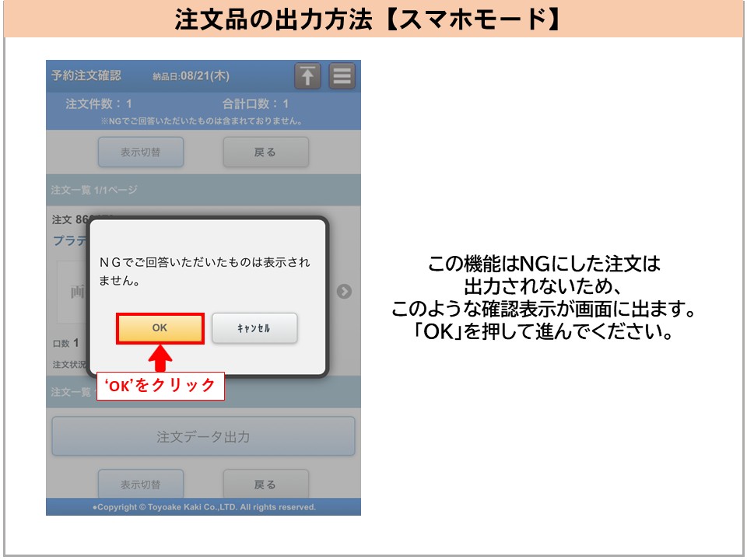
Task: Tap the scroll-to-top arrow icon
Action: pyautogui.click(x=307, y=75)
